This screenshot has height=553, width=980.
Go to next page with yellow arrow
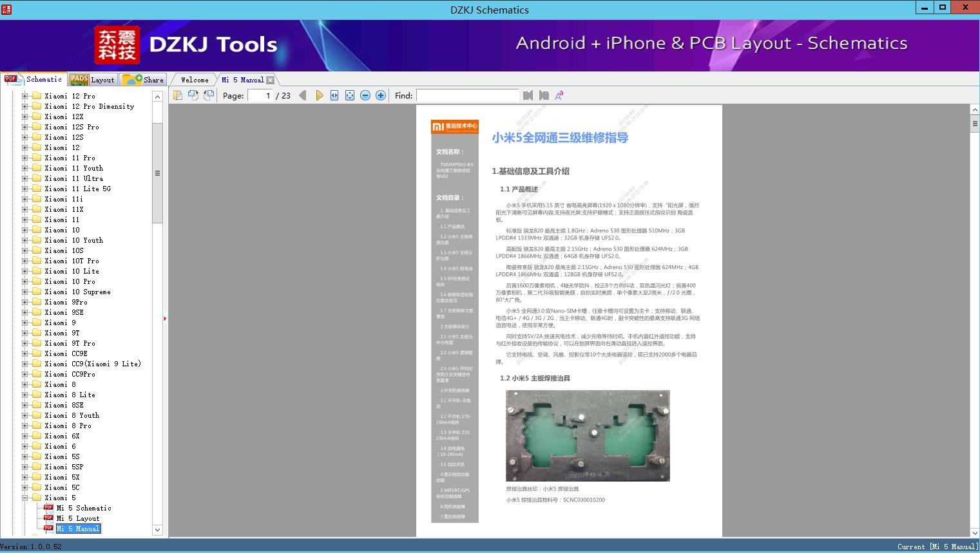pyautogui.click(x=319, y=95)
